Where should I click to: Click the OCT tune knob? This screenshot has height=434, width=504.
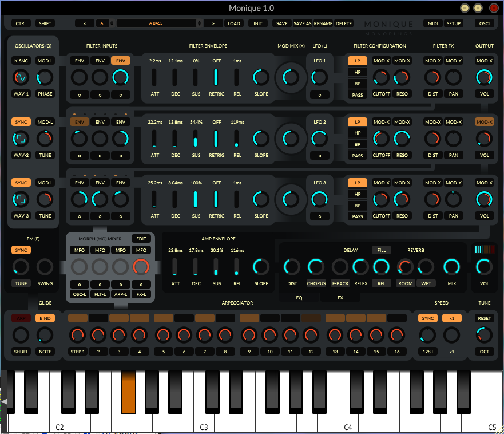[x=484, y=335]
